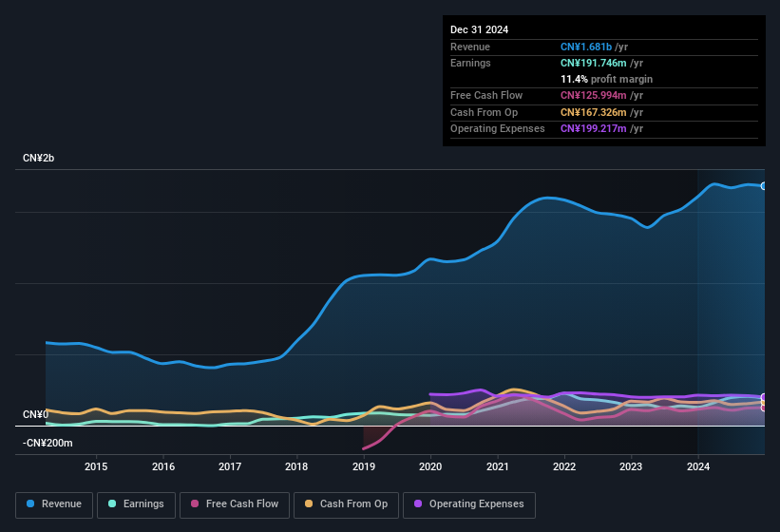Click the teal Earnings legend dot
The width and height of the screenshot is (780, 532).
[x=113, y=504]
